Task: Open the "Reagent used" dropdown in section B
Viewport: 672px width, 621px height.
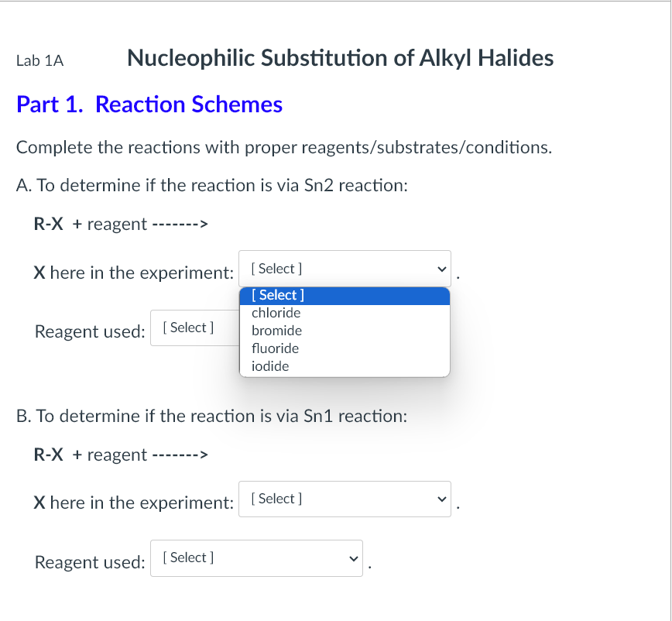Action: tap(256, 558)
